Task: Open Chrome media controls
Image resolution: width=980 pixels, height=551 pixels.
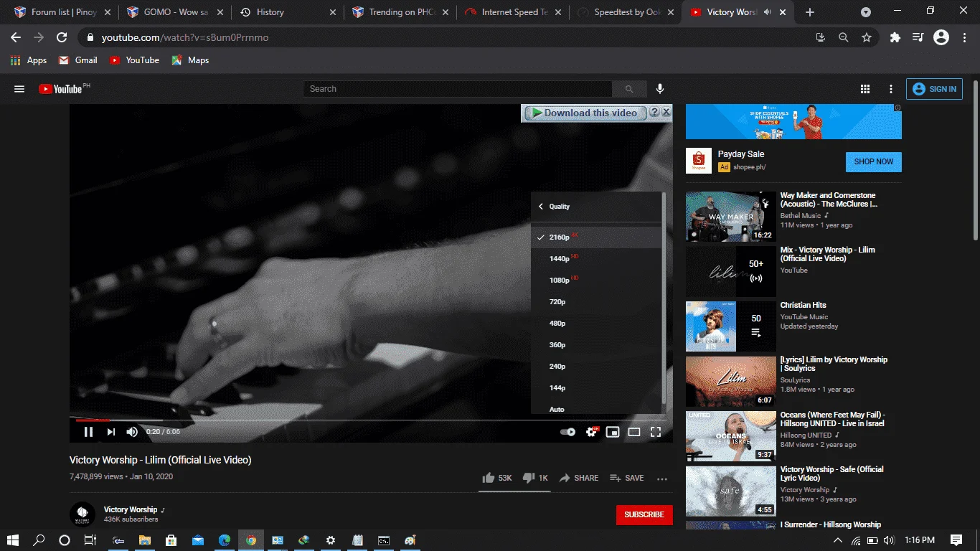Action: click(x=918, y=37)
